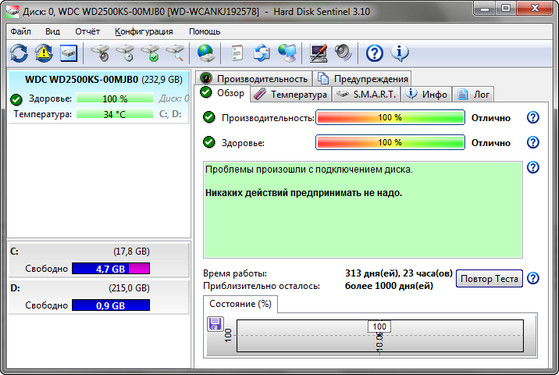The width and height of the screenshot is (559, 375).
Task: Click the green status description text box
Action: click(363, 210)
